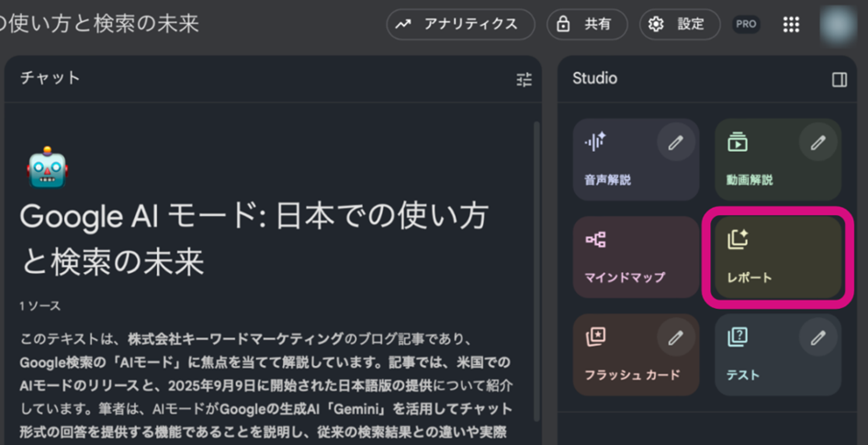Click the user profile avatar

[838, 25]
